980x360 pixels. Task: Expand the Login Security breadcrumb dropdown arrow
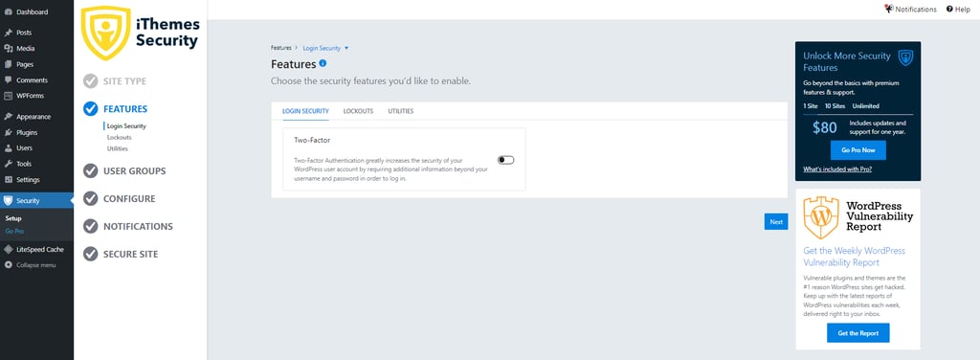tap(346, 48)
